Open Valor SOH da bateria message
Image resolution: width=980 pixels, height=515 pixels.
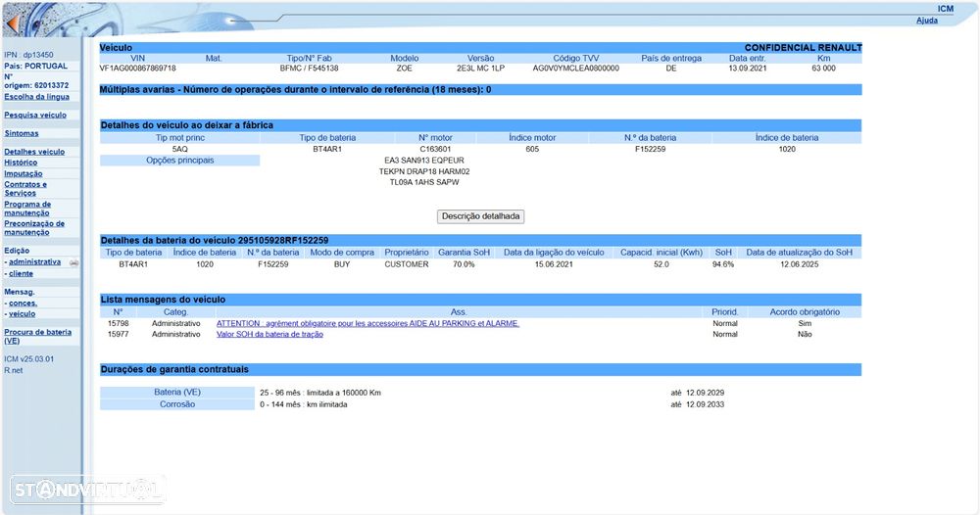coord(269,334)
